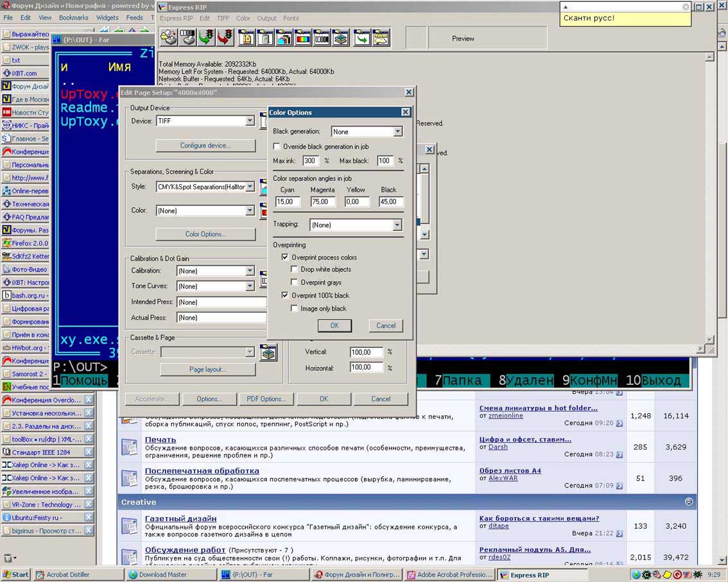Expand the Trapping dropdown list
This screenshot has height=582, width=728.
pos(397,225)
